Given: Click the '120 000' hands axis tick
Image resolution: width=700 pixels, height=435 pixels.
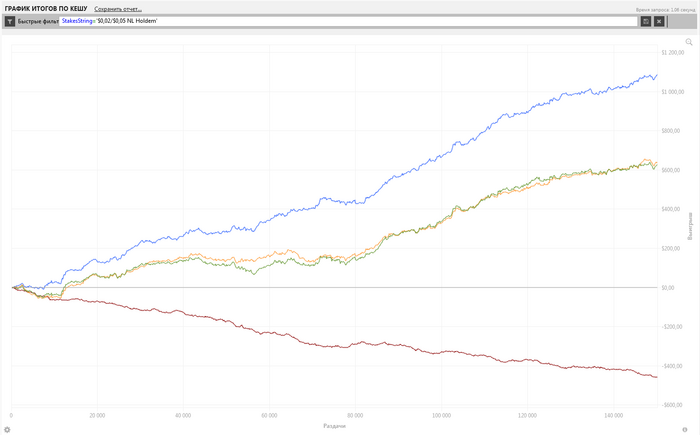Looking at the screenshot, I should pyautogui.click(x=527, y=415).
